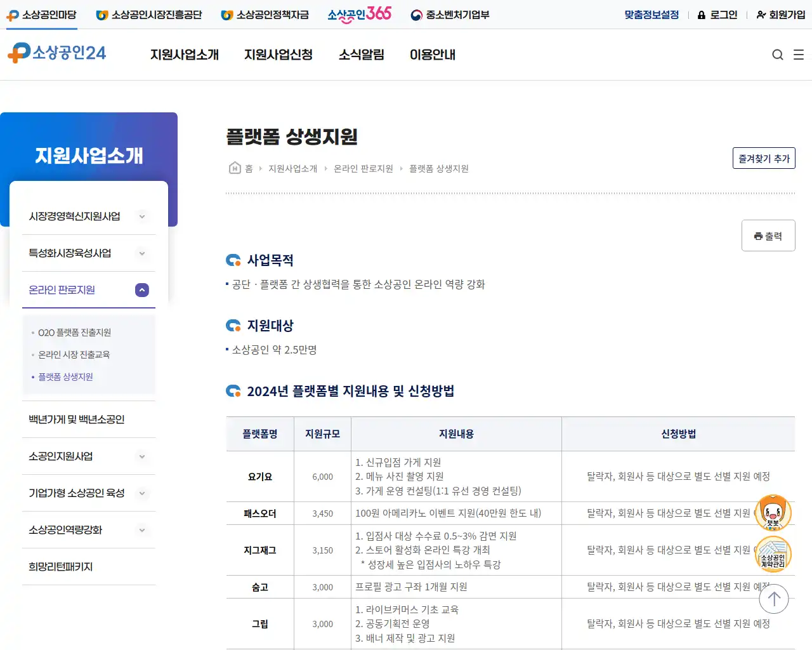The image size is (812, 650).
Task: Click the scroll-to-top arrow icon
Action: pos(773,599)
